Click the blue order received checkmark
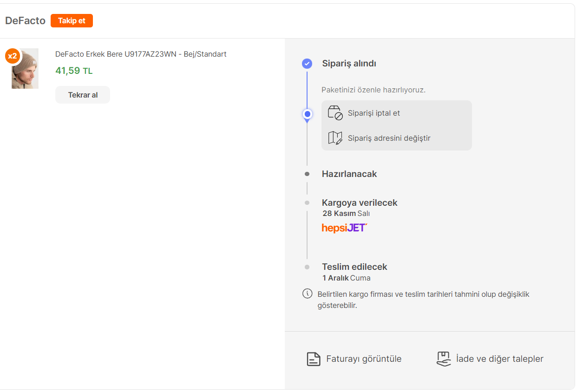 point(307,64)
